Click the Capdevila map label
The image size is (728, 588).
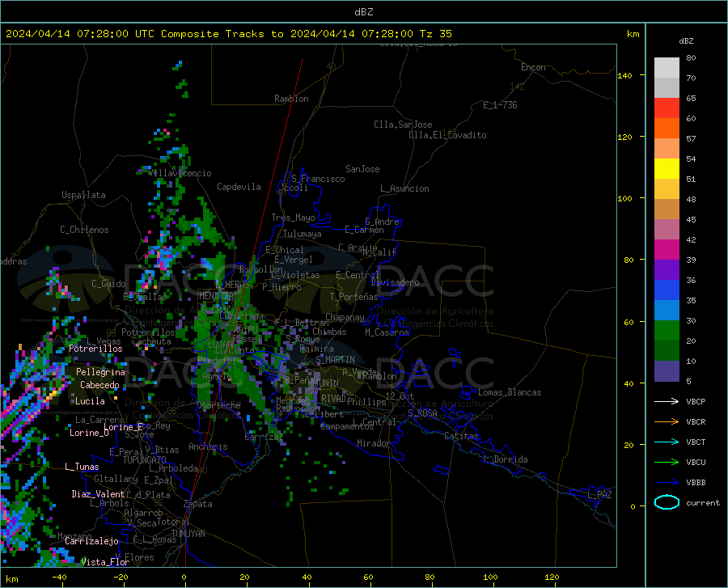pyautogui.click(x=239, y=187)
